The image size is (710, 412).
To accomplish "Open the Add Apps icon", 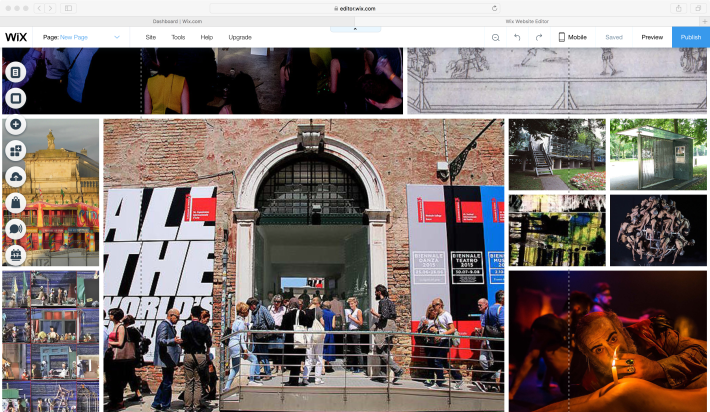I will click(15, 151).
